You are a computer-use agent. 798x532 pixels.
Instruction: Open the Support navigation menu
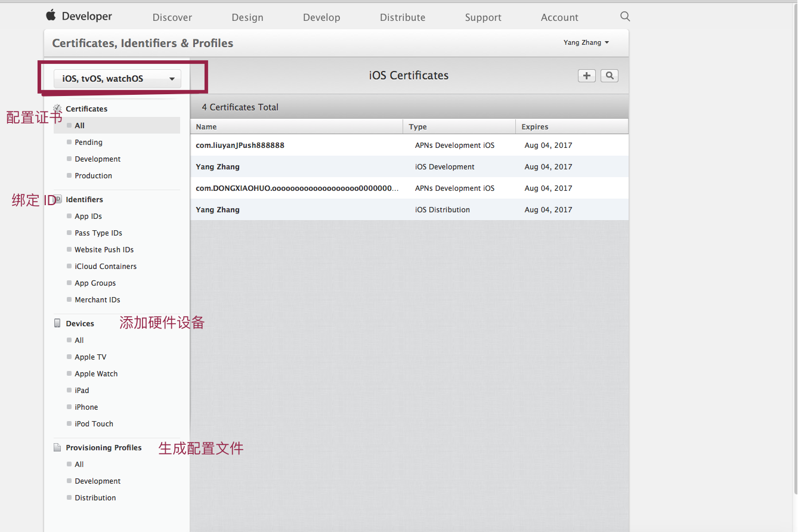(x=483, y=17)
